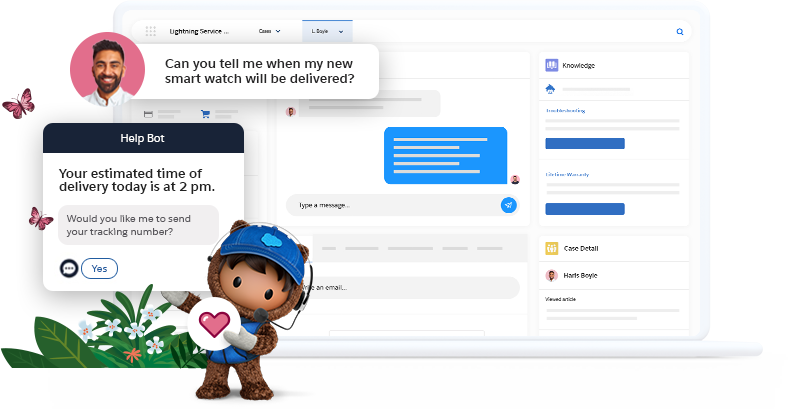
Task: Click the search magnifier icon
Action: [x=679, y=32]
